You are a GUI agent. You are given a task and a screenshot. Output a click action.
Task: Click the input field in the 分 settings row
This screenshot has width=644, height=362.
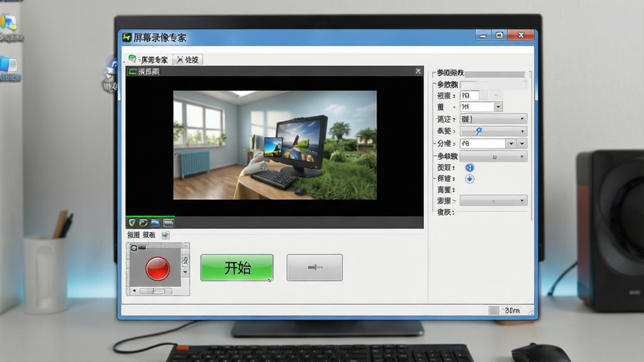[x=482, y=144]
